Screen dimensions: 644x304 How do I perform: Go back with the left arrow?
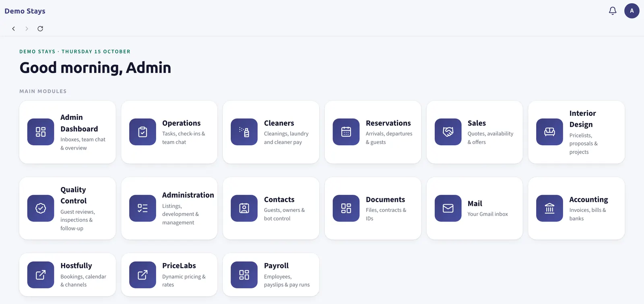[x=14, y=29]
